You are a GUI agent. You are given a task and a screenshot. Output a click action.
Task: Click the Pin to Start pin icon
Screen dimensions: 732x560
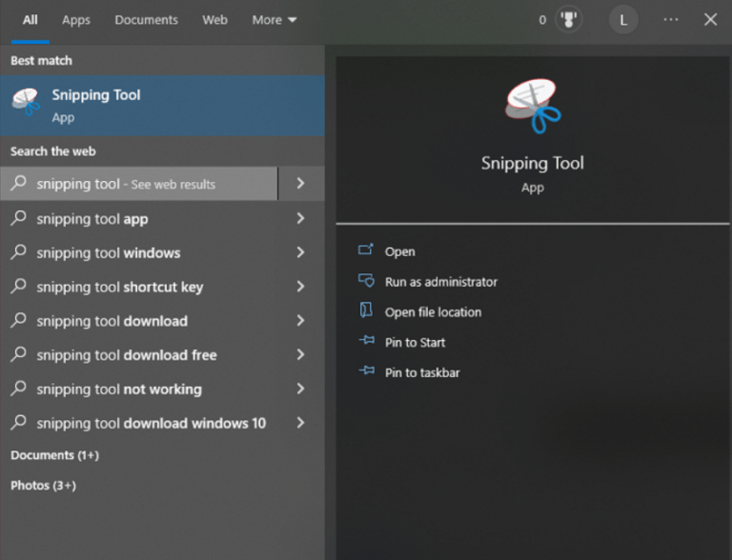click(x=366, y=341)
